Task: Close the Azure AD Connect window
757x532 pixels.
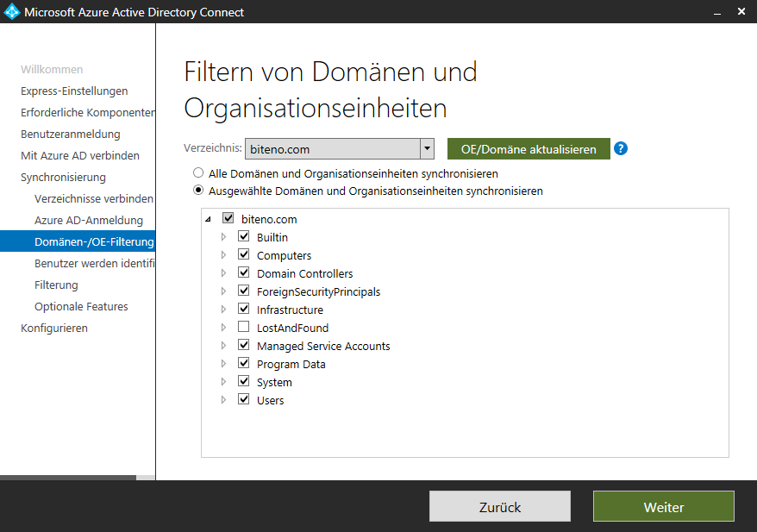Action: point(741,11)
